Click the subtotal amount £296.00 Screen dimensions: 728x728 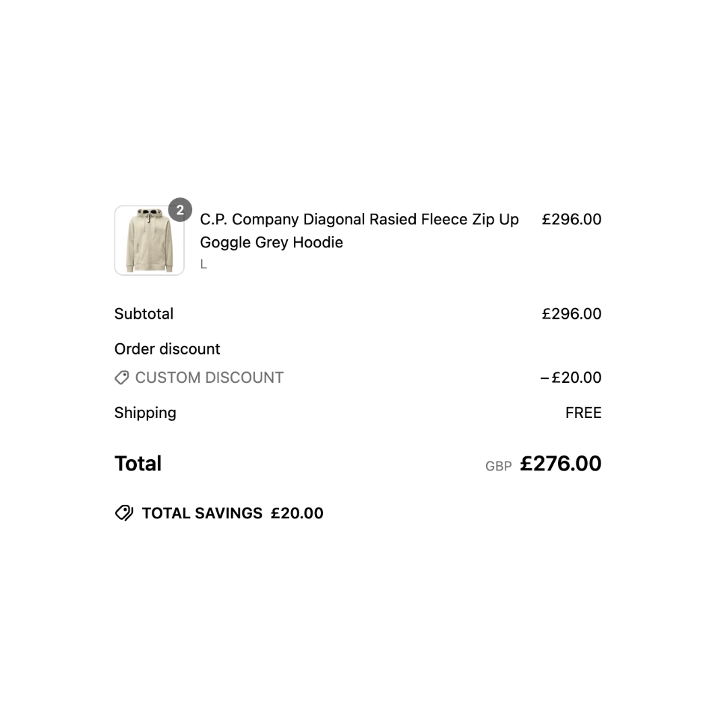[x=572, y=314]
